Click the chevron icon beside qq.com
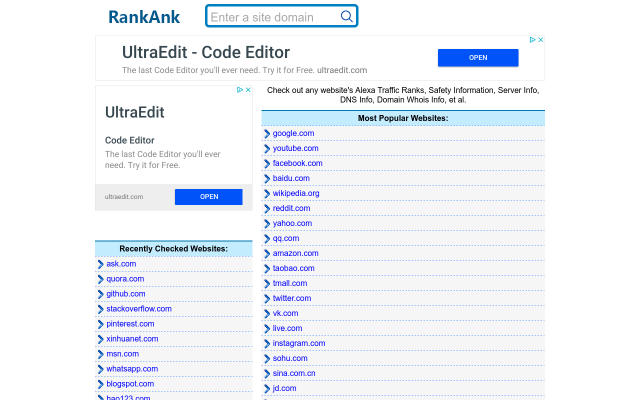The width and height of the screenshot is (640, 400). pos(267,239)
